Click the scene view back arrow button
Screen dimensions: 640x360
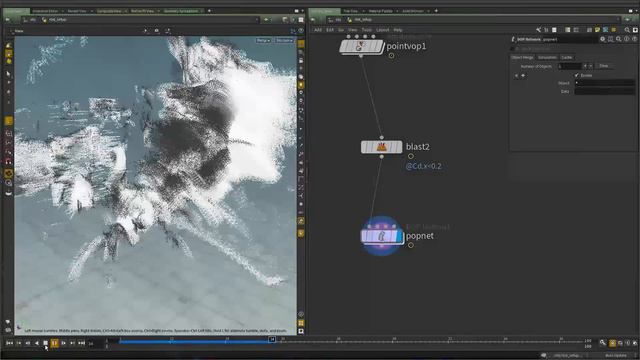7,20
